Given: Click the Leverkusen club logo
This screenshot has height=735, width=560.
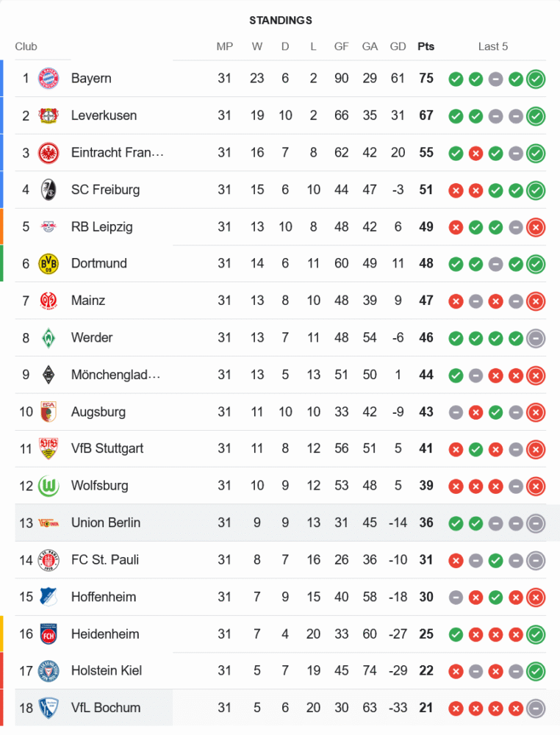Looking at the screenshot, I should pyautogui.click(x=49, y=115).
